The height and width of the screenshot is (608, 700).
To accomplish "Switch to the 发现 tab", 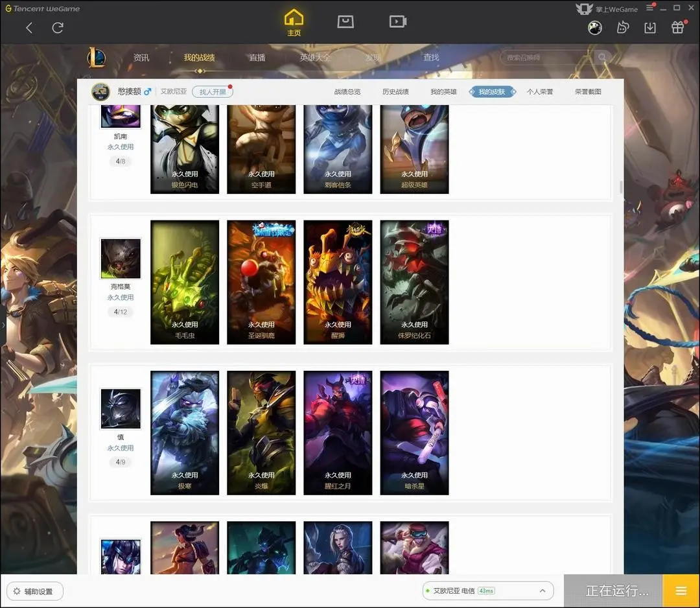I will click(373, 58).
